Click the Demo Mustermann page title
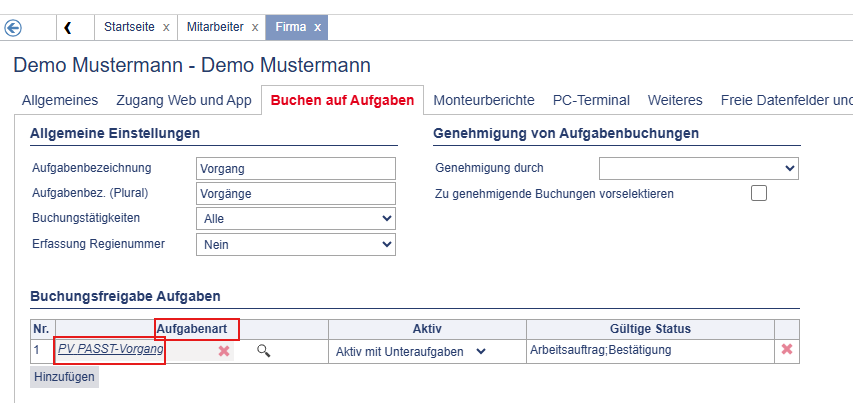 tap(192, 65)
